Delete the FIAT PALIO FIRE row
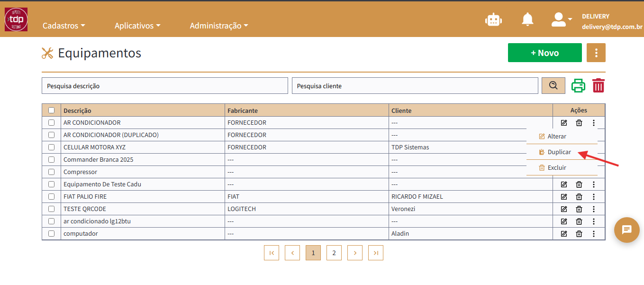Screen dimensions: 644x285 579,197
